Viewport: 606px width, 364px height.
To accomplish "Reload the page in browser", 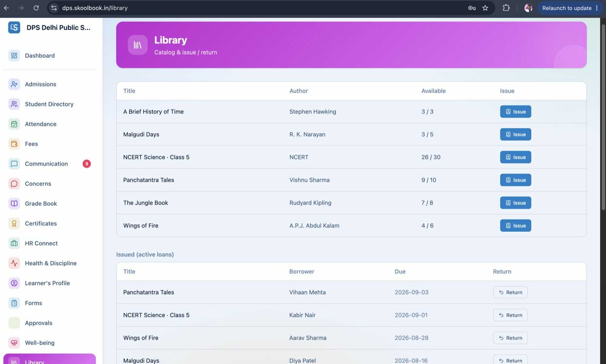I will 36,8.
